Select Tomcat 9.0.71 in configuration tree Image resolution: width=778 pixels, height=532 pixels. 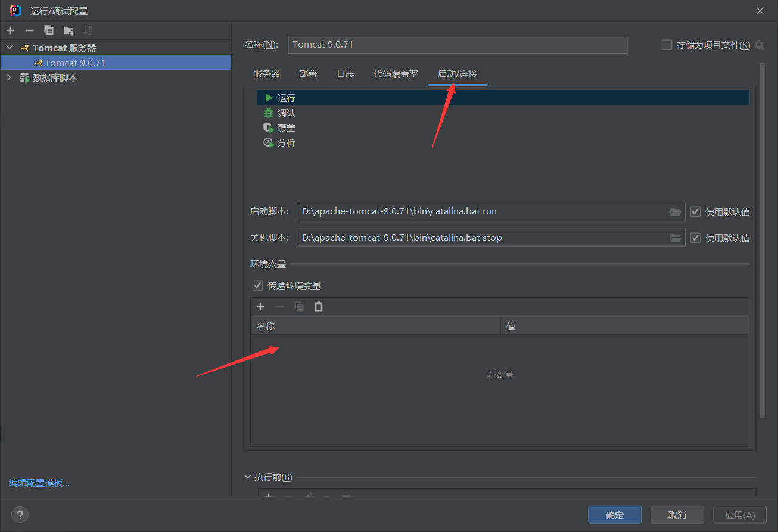(x=116, y=63)
